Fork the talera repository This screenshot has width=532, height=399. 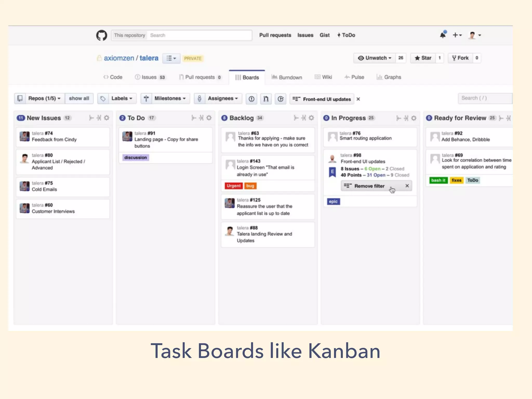[x=460, y=58]
